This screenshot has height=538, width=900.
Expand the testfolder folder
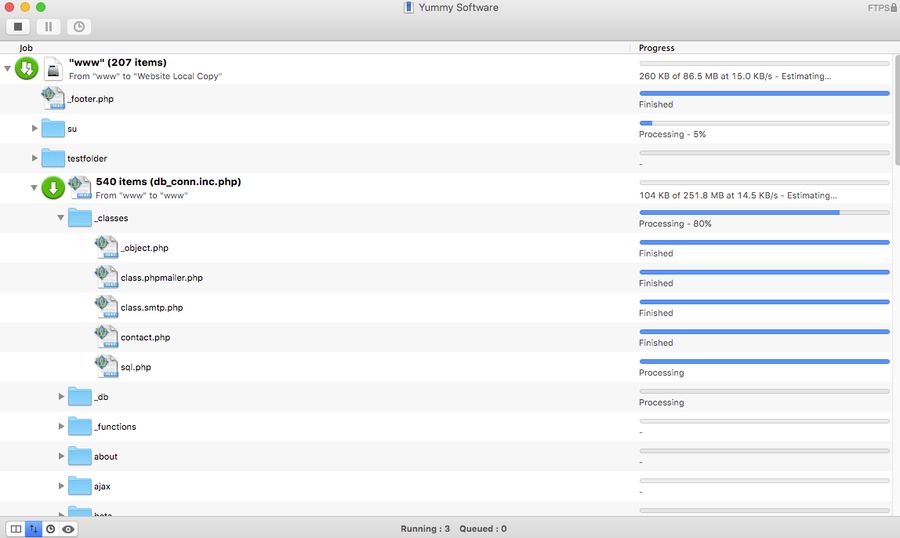point(35,158)
